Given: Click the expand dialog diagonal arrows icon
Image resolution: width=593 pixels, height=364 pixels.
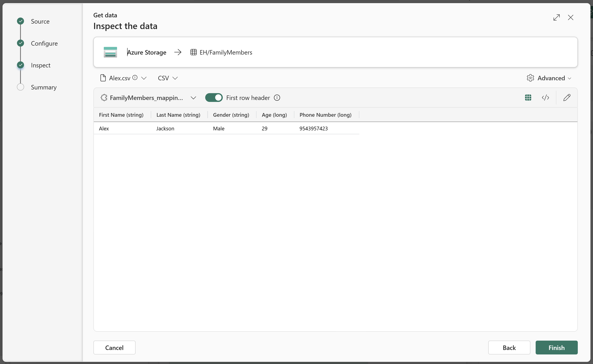Looking at the screenshot, I should click(556, 17).
